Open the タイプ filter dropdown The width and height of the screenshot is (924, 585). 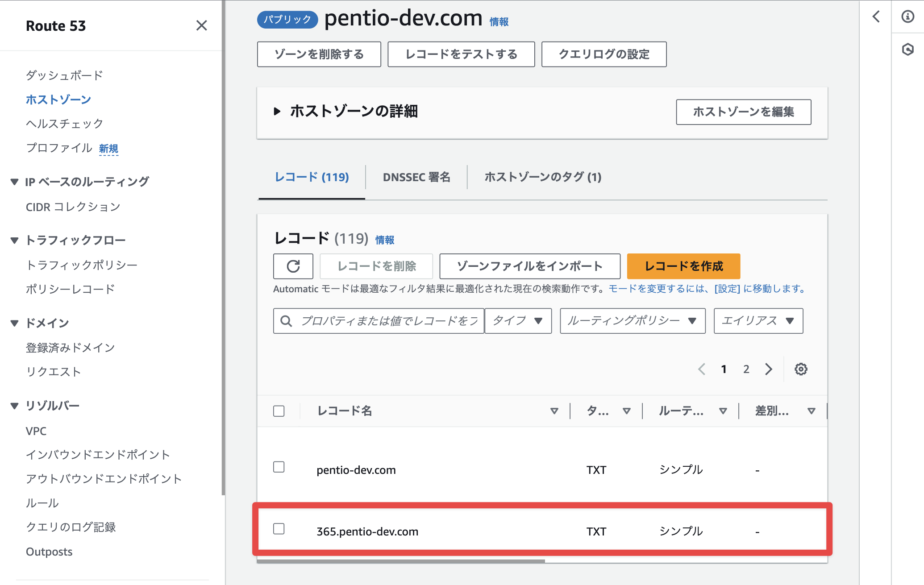(x=518, y=321)
